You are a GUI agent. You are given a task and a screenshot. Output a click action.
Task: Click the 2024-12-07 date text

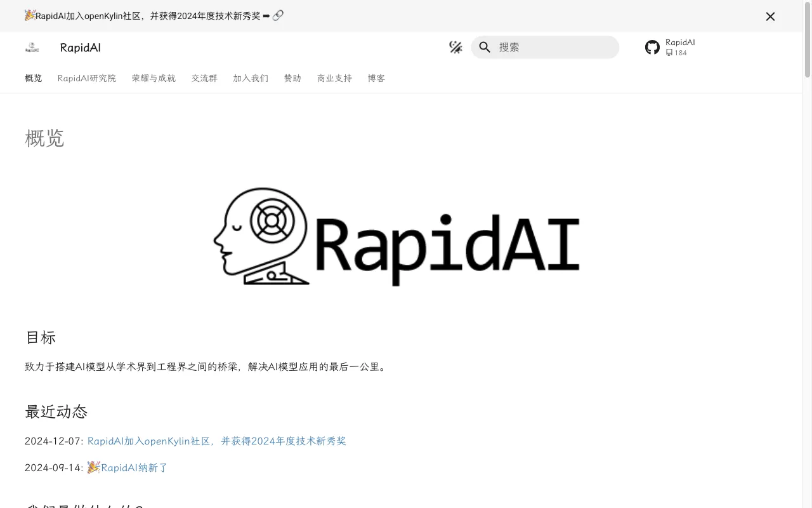tap(52, 441)
